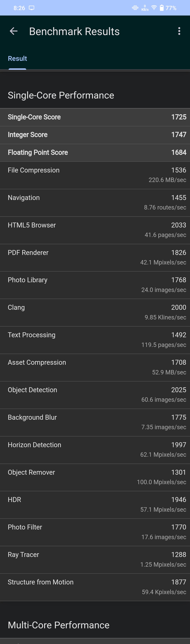The width and height of the screenshot is (190, 644).
Task: Select the File Compression result
Action: [95, 175]
